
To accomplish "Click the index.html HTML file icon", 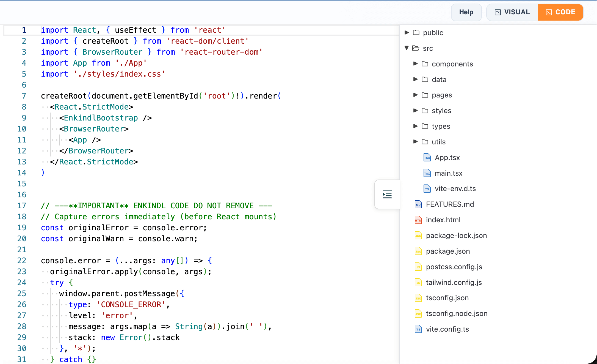I will click(x=418, y=220).
